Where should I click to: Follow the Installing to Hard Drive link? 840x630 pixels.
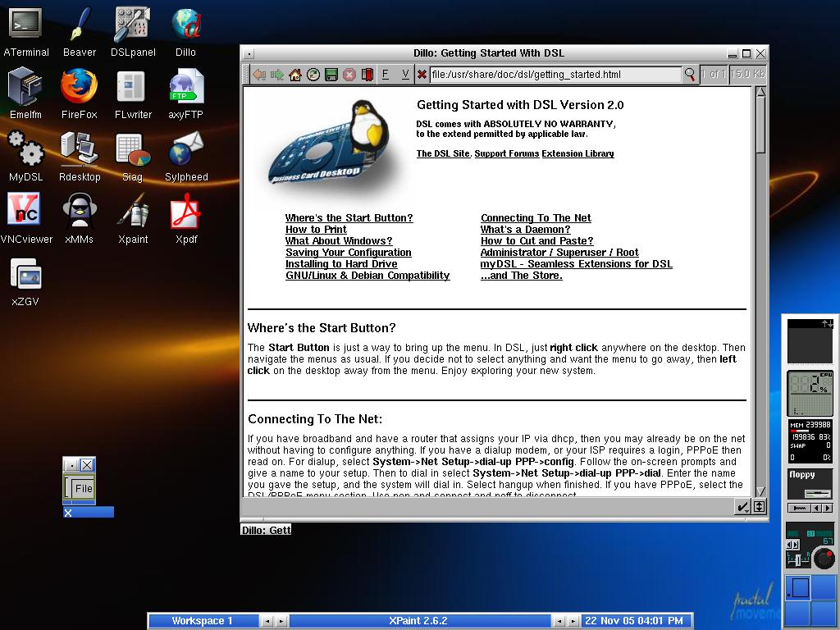pos(341,263)
